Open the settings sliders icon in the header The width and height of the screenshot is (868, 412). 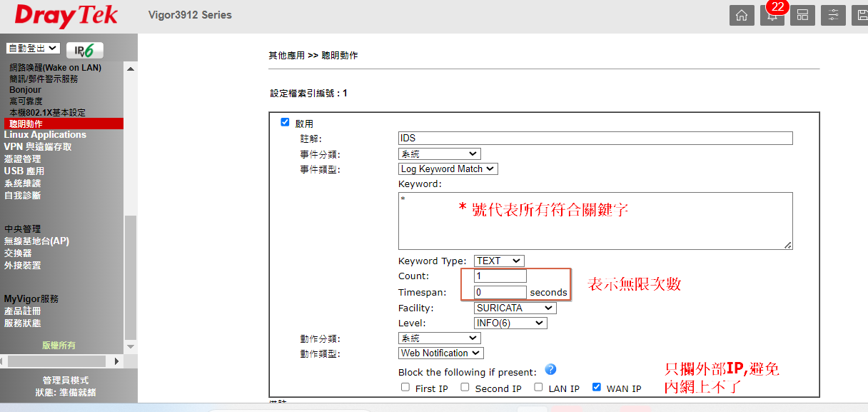click(x=833, y=15)
